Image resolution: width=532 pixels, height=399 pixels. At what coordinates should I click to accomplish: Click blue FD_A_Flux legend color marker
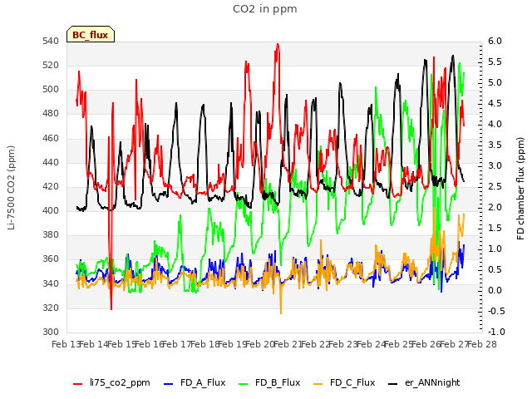click(168, 384)
